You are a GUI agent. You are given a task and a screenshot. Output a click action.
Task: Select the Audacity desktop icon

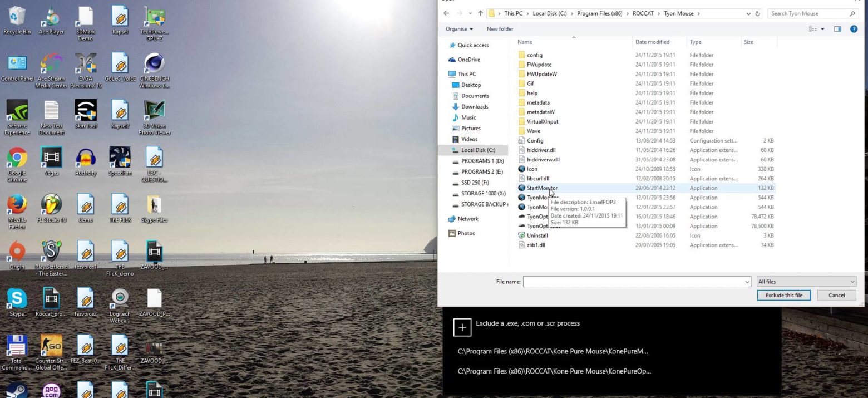click(x=85, y=161)
